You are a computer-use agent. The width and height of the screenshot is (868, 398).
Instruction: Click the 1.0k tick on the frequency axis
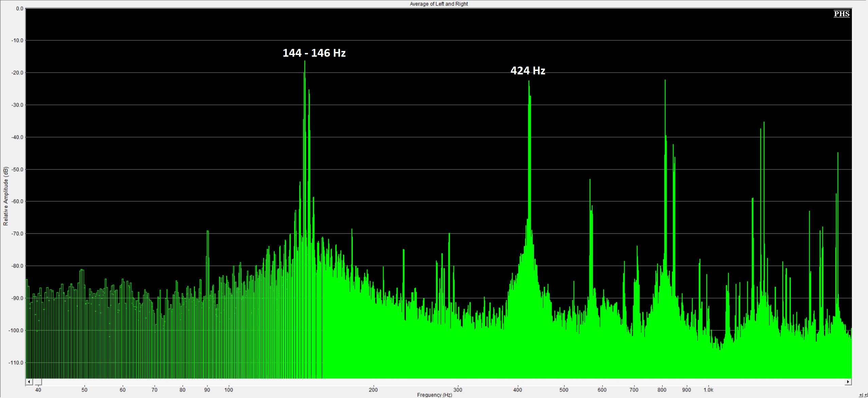coord(708,390)
